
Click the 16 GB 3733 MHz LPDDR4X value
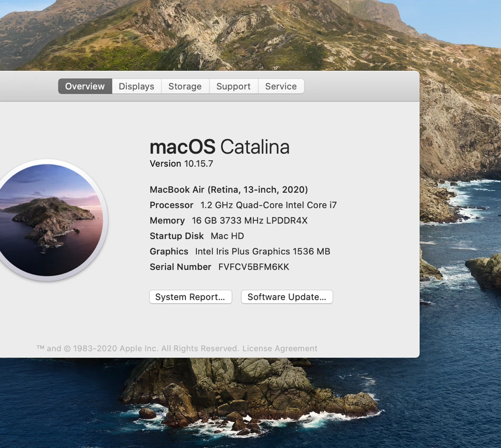pyautogui.click(x=249, y=220)
